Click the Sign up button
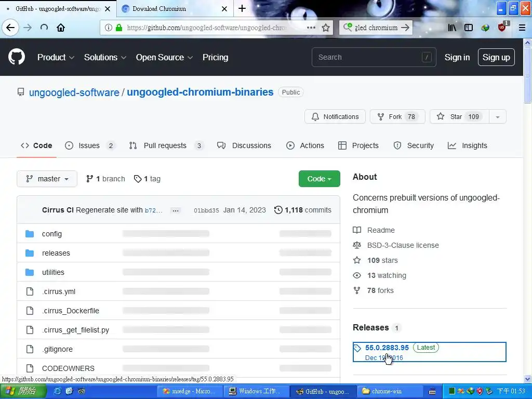The width and height of the screenshot is (532, 399). point(496,57)
